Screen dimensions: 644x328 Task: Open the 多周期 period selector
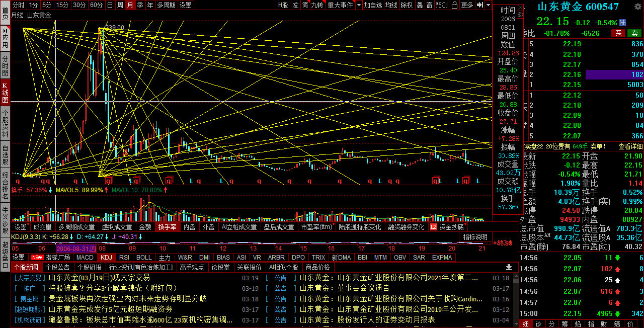(x=166, y=5)
